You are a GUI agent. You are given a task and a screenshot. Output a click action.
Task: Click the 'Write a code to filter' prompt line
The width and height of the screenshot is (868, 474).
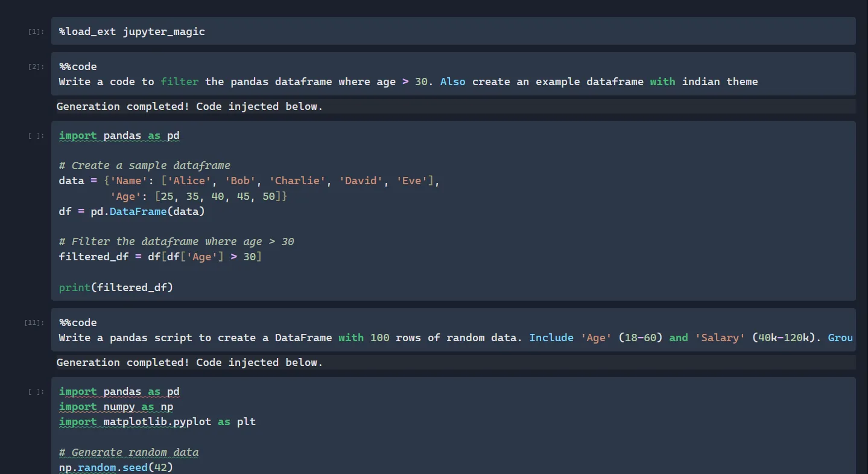[x=408, y=82]
